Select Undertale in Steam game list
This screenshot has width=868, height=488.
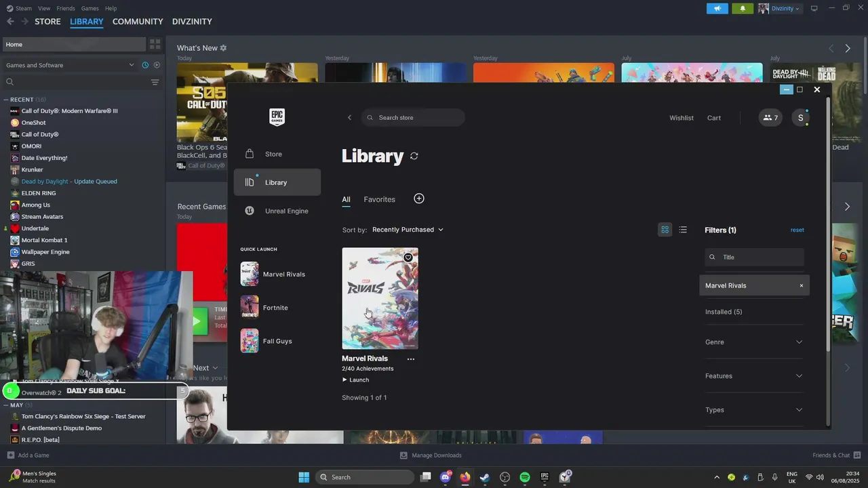35,228
